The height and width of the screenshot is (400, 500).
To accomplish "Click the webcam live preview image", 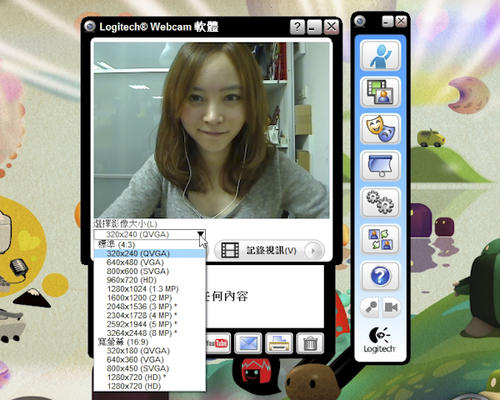I will (x=211, y=130).
